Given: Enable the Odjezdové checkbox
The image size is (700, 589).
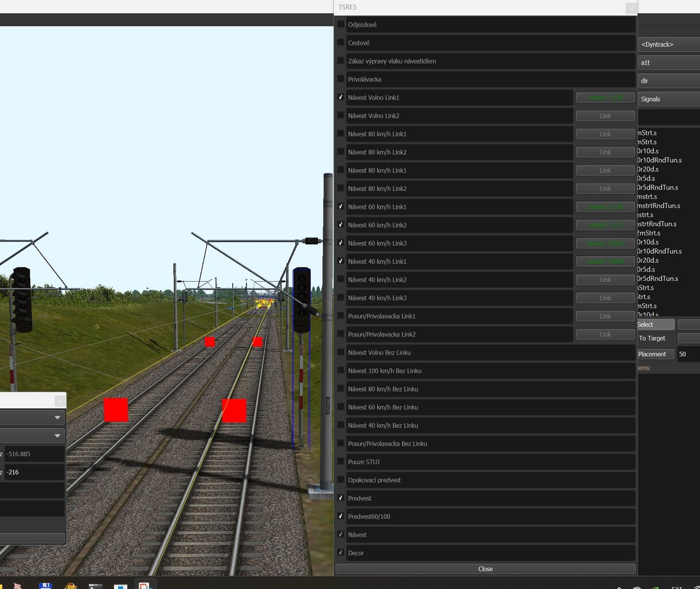Looking at the screenshot, I should click(x=341, y=24).
